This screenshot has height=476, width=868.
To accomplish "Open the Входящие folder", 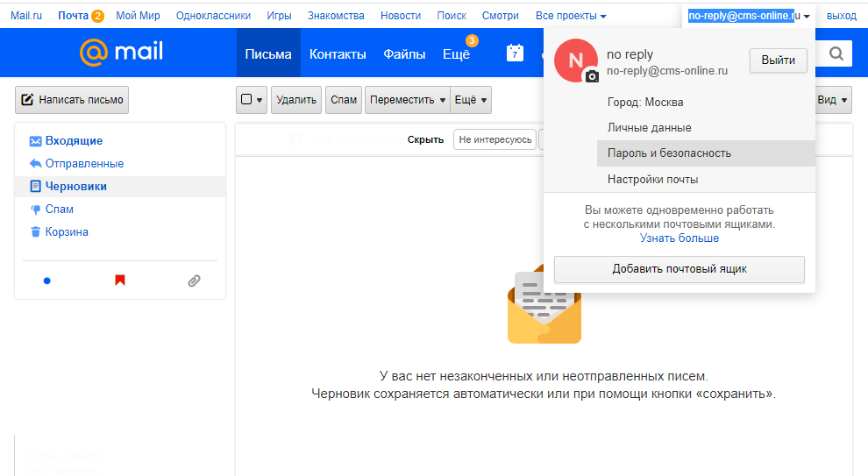I will click(x=74, y=140).
